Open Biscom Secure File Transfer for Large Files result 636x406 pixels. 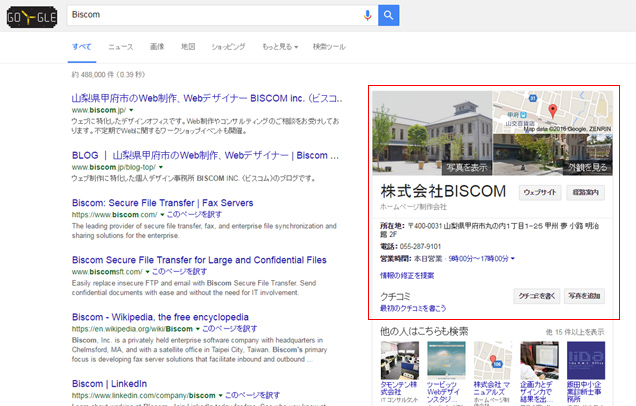[x=199, y=260]
